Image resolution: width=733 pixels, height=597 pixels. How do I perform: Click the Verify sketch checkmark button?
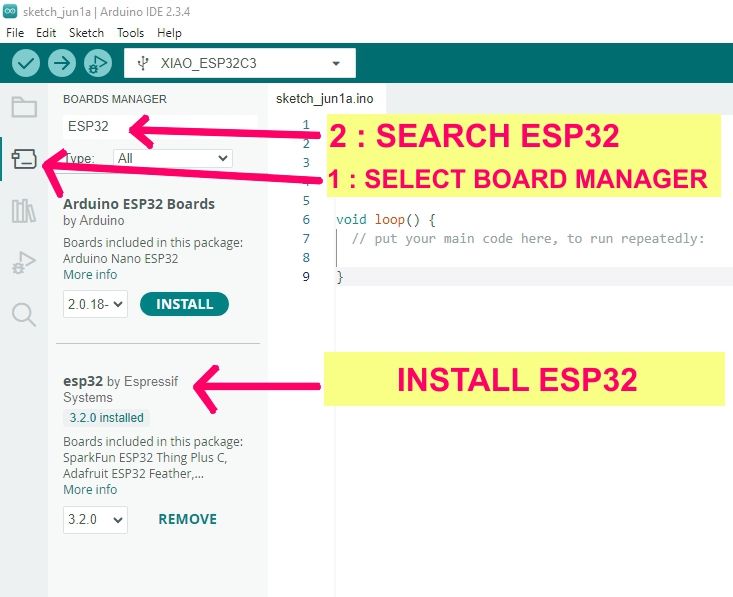coord(26,63)
